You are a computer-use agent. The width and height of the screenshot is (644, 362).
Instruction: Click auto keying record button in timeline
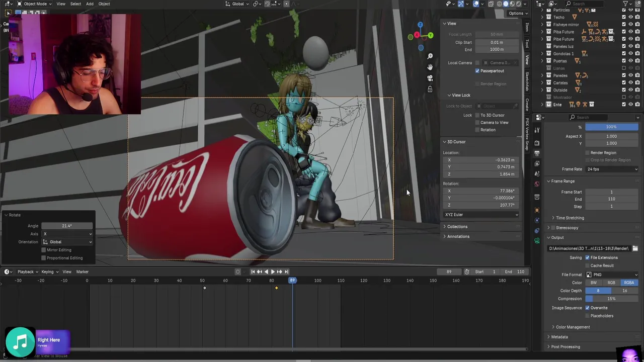(238, 272)
